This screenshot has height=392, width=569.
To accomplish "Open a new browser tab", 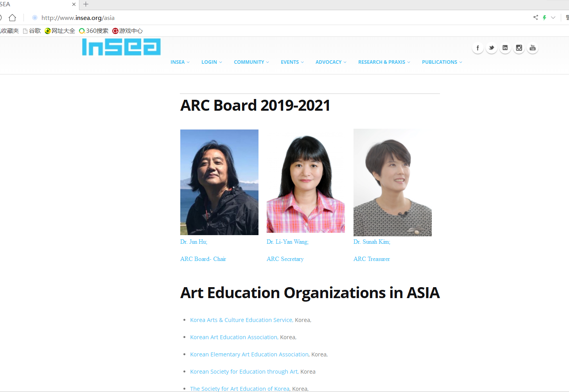I will coord(86,4).
